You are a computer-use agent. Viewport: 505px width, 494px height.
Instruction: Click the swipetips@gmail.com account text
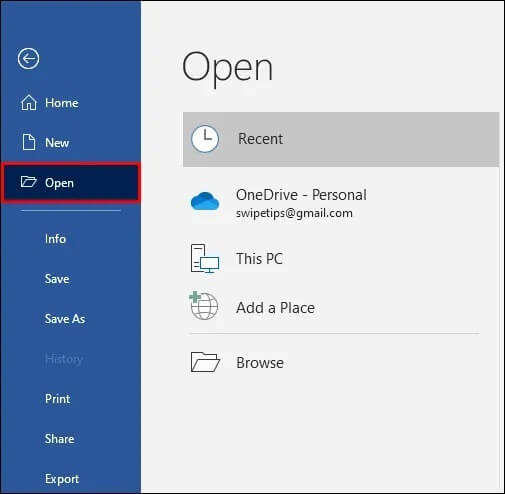point(294,213)
